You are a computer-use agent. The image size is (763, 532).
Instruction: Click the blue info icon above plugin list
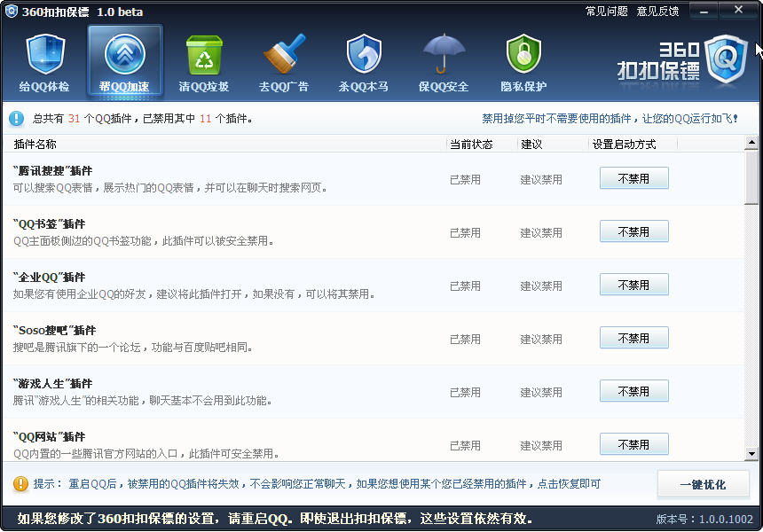(16, 119)
